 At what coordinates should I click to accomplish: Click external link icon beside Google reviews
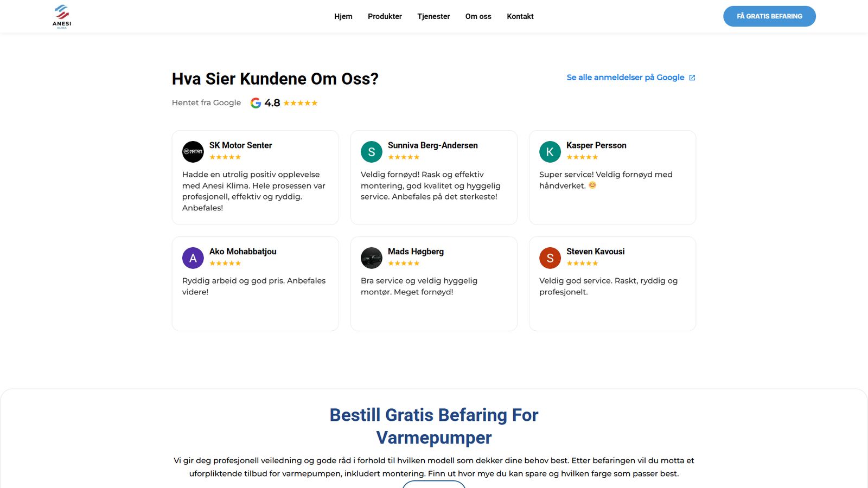tap(692, 78)
